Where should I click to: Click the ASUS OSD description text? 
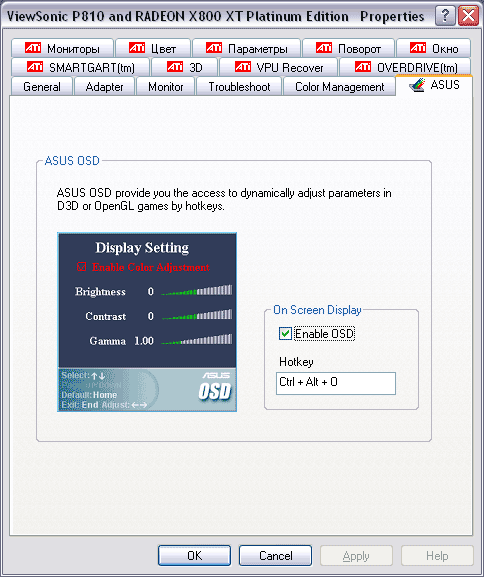[224, 199]
